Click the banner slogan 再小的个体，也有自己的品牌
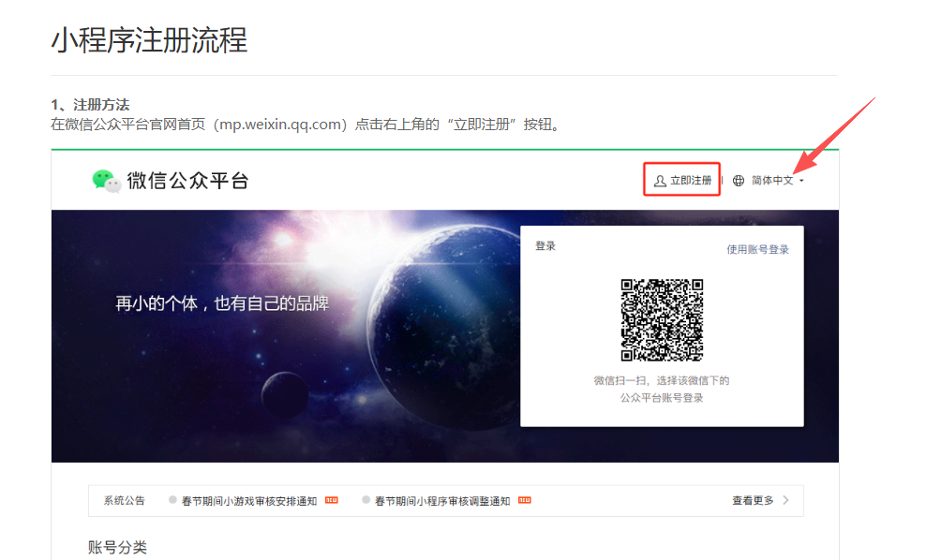The image size is (941, 560). tap(222, 303)
